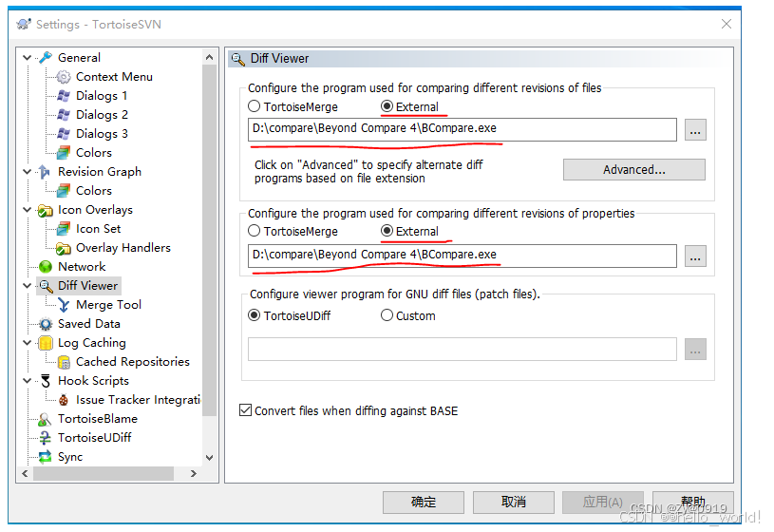Collapse the Log Caching tree node
The image size is (774, 532).
28,343
